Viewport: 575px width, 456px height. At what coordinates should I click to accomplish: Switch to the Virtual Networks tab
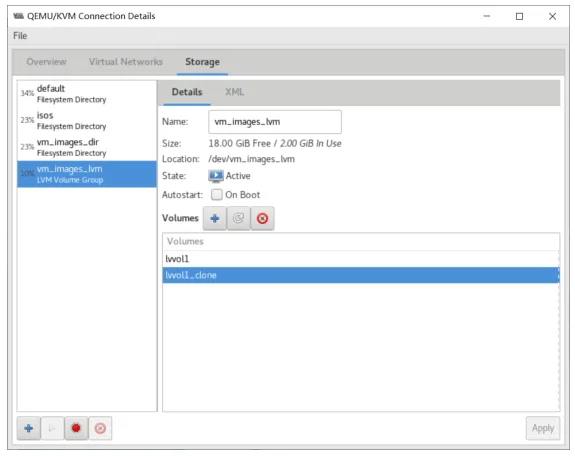(126, 62)
